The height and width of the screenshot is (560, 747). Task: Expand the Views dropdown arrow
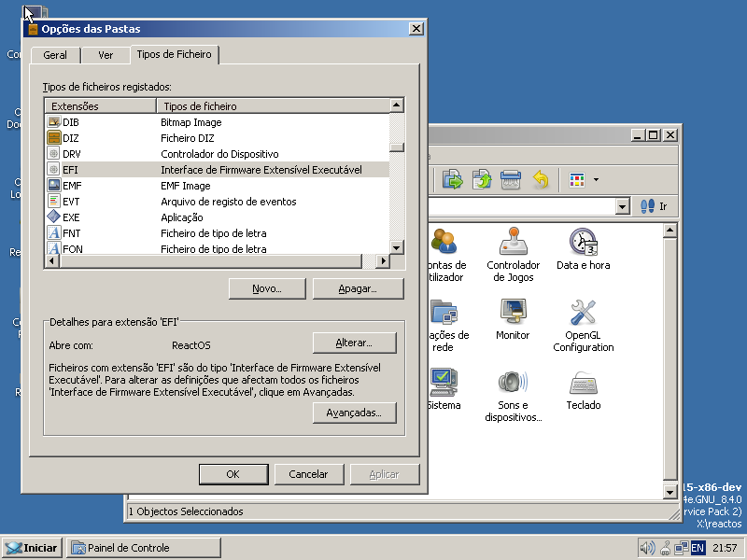pyautogui.click(x=594, y=179)
